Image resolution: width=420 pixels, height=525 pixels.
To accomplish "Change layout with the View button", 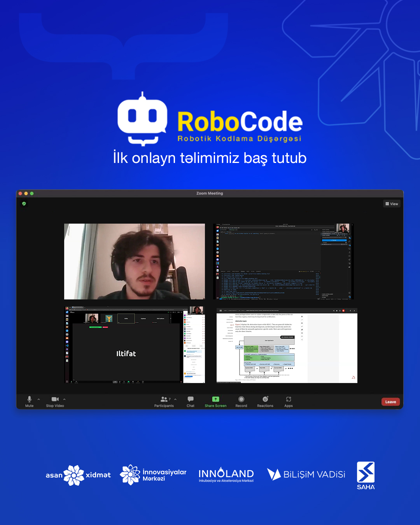I will [x=392, y=204].
